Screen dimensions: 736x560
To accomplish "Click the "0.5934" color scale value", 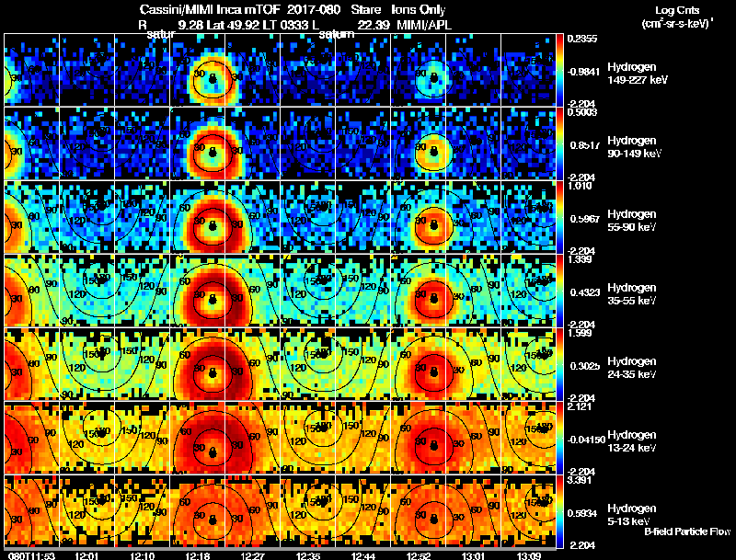I will coord(583,514).
